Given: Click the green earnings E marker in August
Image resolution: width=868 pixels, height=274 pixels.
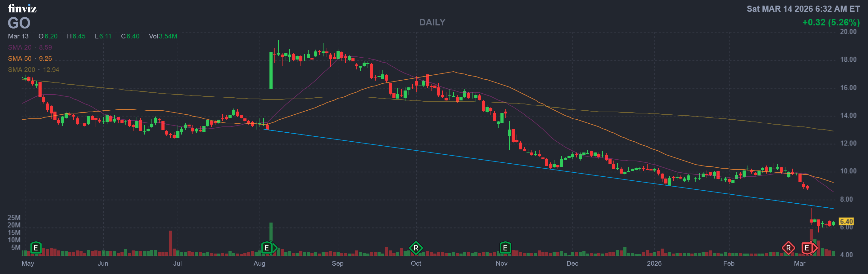Looking at the screenshot, I should 267,248.
